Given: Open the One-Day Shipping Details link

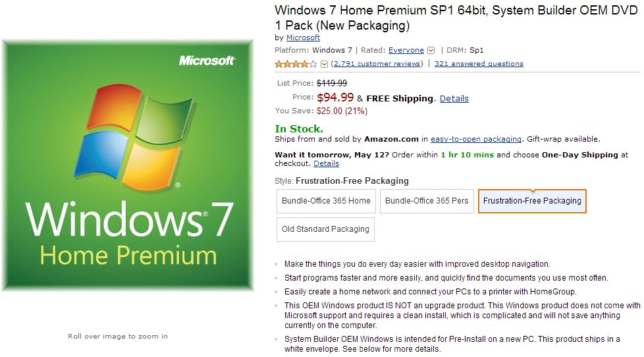Looking at the screenshot, I should coord(326,163).
